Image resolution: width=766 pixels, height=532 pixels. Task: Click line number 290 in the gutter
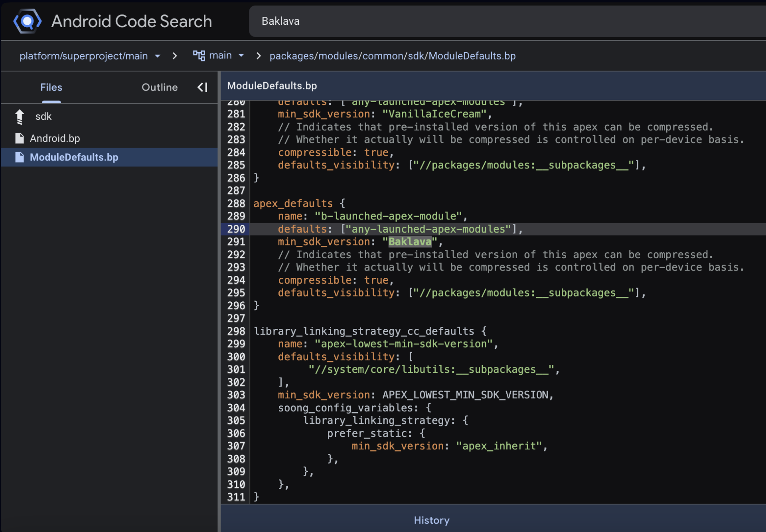[x=236, y=229]
